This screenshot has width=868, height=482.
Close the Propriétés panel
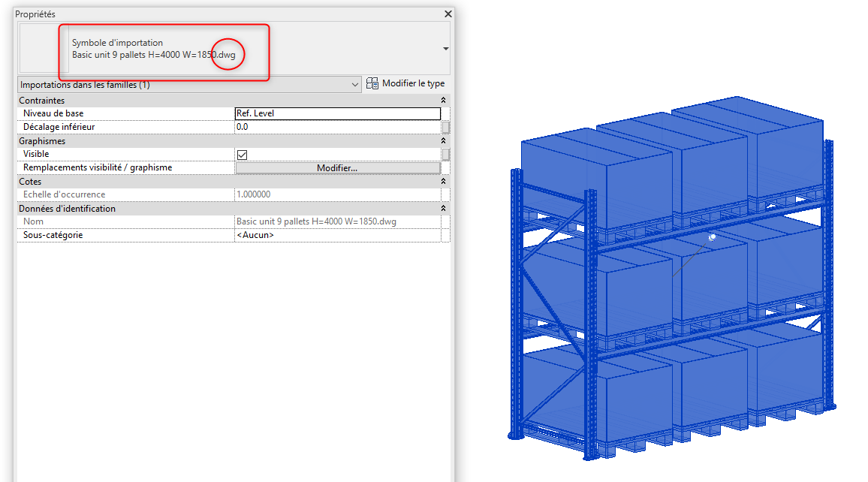(x=448, y=14)
